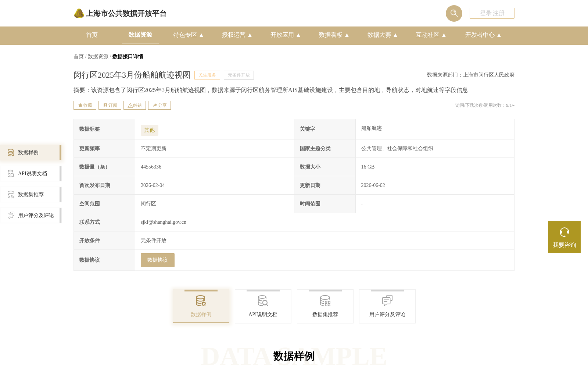
Task: Open 特色专区 menu label
Action: coord(185,35)
